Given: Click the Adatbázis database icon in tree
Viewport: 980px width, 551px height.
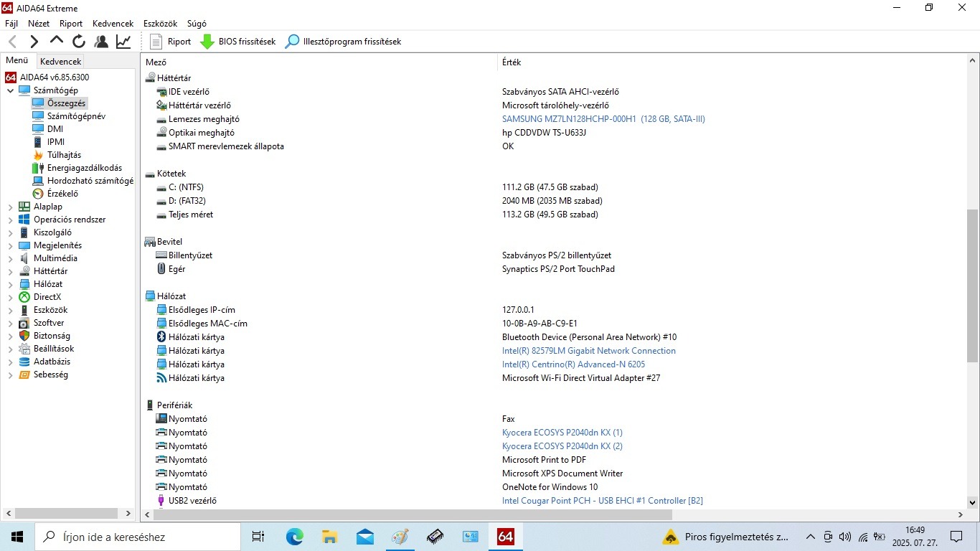Looking at the screenshot, I should pyautogui.click(x=24, y=362).
